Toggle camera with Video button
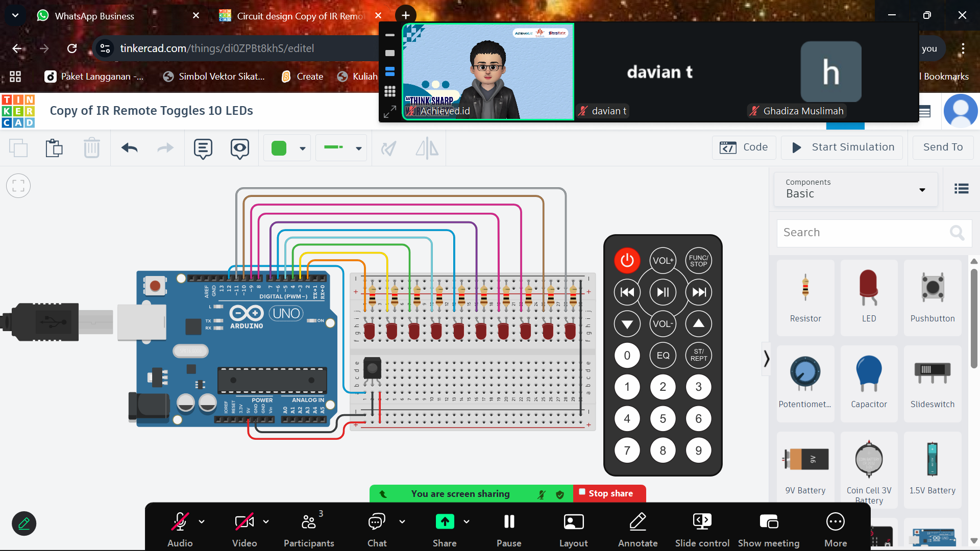980x551 pixels. pyautogui.click(x=244, y=529)
